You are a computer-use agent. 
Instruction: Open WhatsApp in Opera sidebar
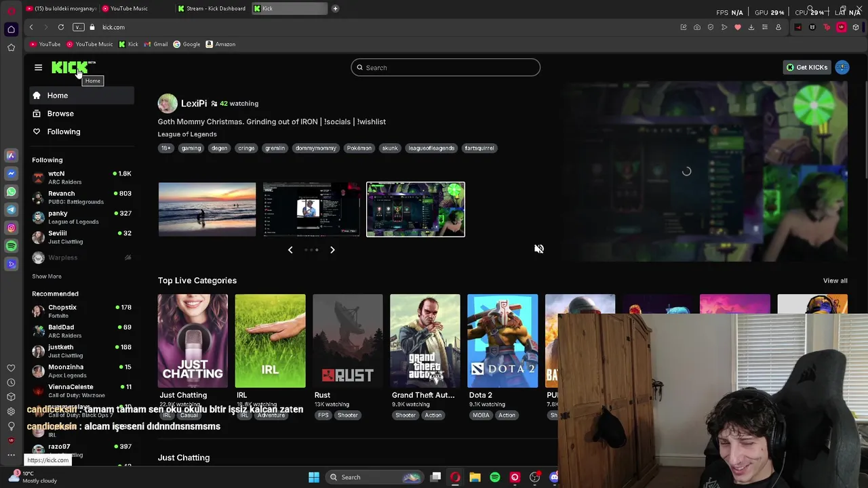[x=11, y=192]
